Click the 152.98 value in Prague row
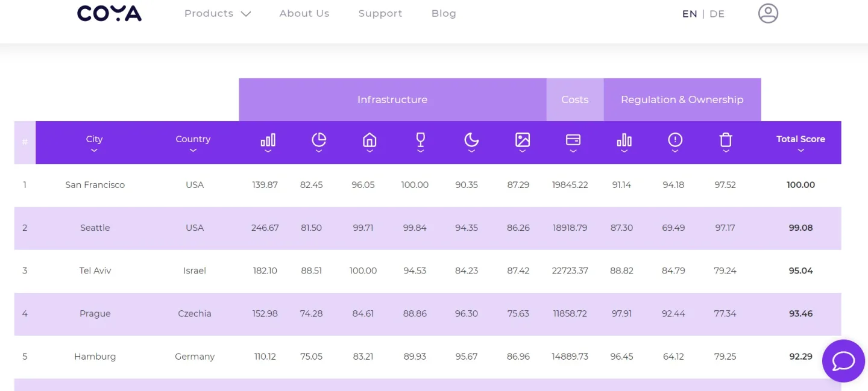The height and width of the screenshot is (391, 868). click(265, 313)
